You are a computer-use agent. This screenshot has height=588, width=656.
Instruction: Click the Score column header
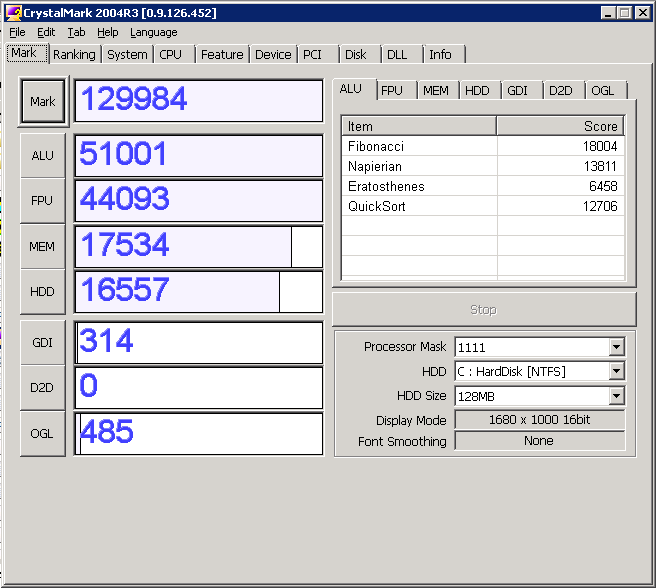[x=560, y=126]
